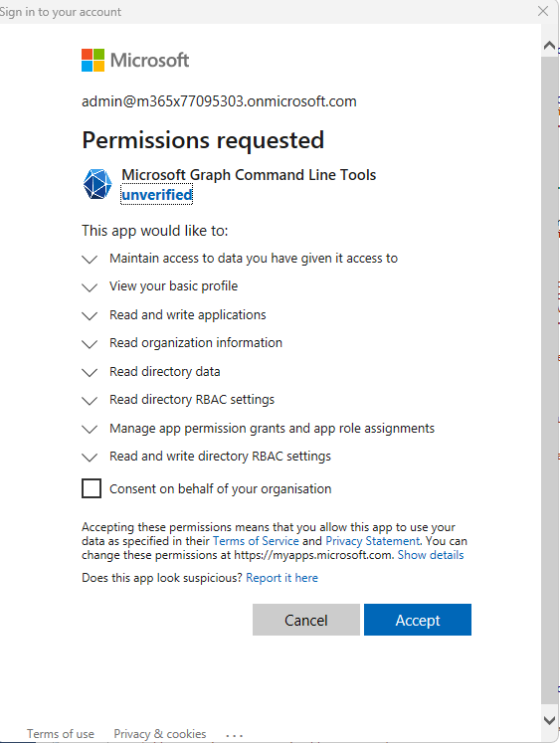Viewport: 560px width, 743px height.
Task: Expand Read directory data permission
Action: point(90,372)
